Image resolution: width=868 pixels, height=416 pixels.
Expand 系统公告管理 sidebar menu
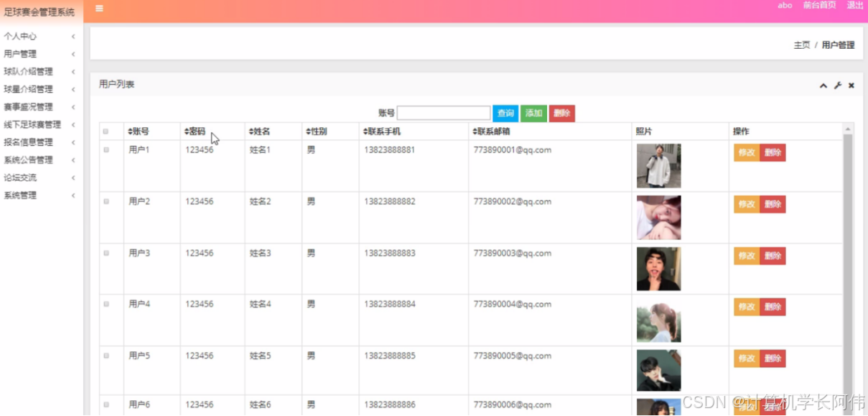click(x=39, y=160)
